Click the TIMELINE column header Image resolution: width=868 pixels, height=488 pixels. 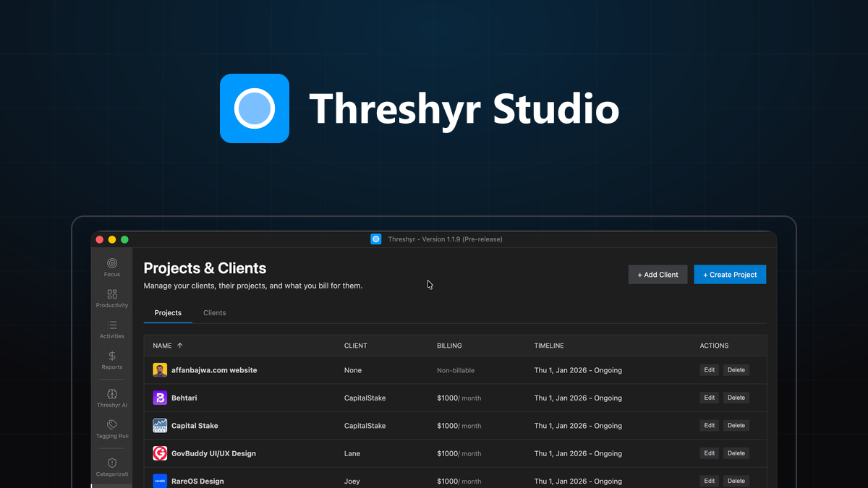click(549, 346)
